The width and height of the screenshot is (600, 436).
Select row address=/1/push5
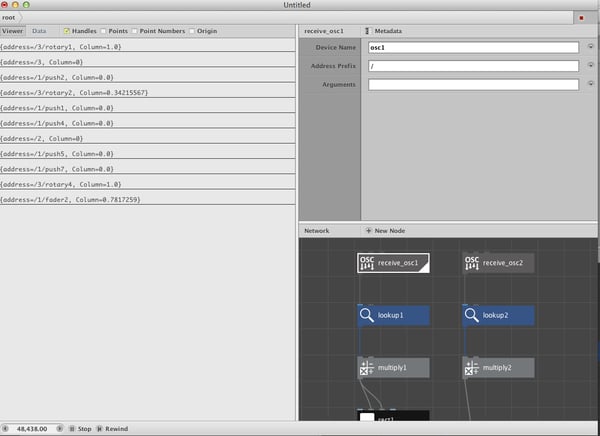(147, 153)
